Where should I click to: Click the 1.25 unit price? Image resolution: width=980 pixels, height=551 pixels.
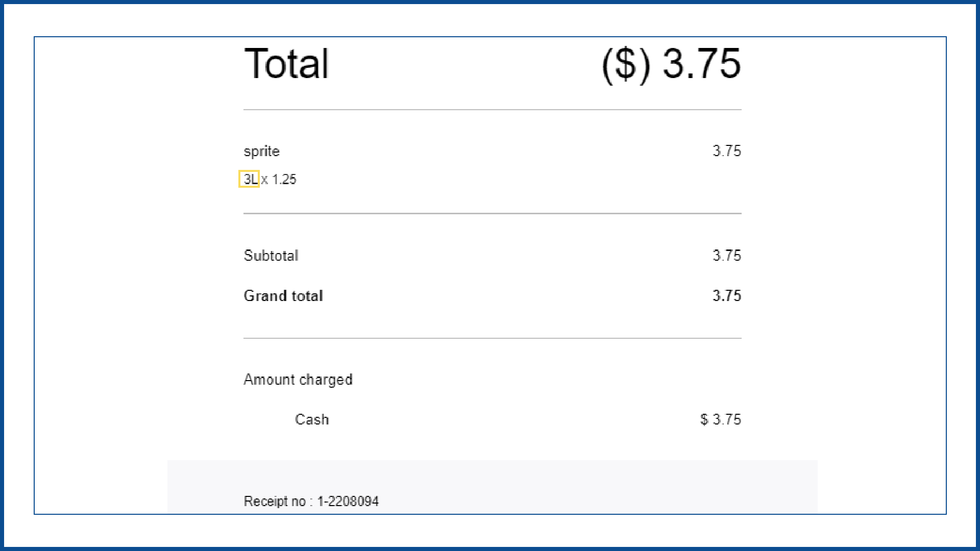[x=284, y=180]
